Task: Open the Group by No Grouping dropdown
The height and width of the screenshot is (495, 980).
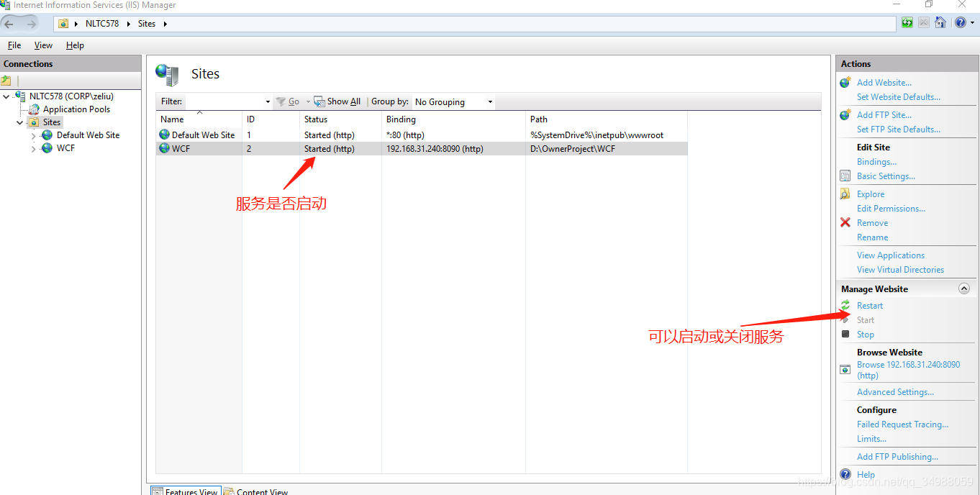Action: click(454, 102)
